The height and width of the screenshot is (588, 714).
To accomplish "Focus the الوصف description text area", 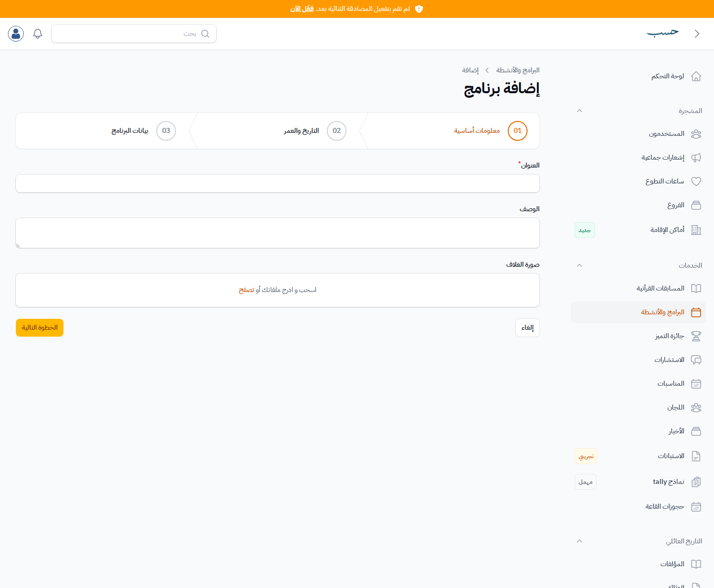I will point(278,233).
